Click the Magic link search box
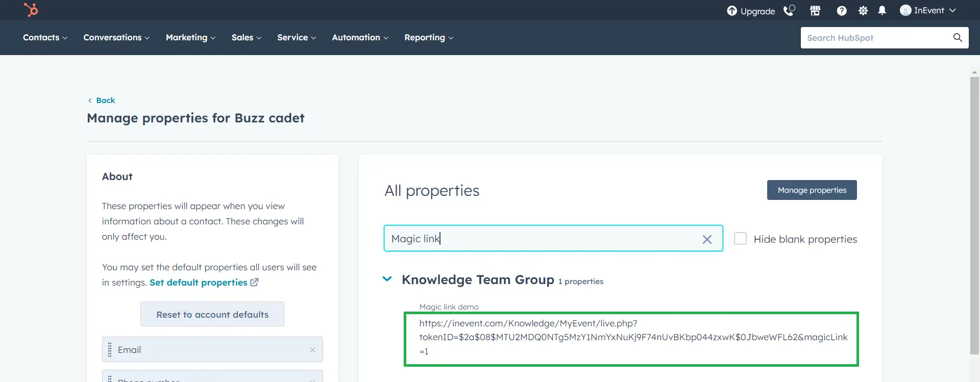The width and height of the screenshot is (980, 382). [553, 238]
